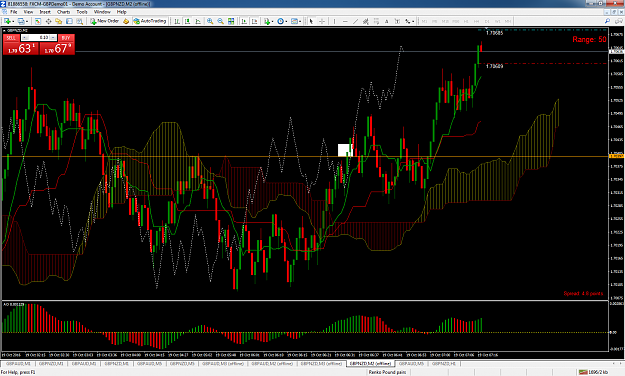Viewport: 625px width, 376px height.
Task: Click the search magnifier icon
Action: pyautogui.click(x=607, y=21)
